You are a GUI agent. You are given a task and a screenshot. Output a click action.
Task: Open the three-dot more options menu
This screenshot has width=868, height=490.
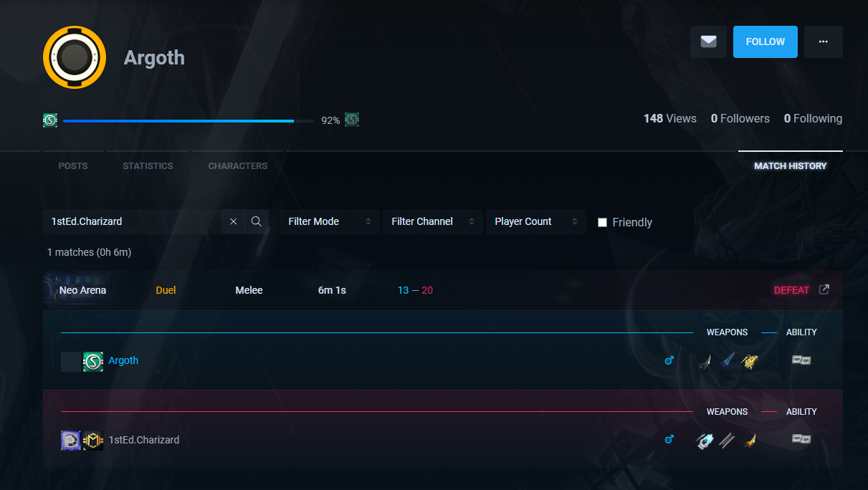[823, 42]
